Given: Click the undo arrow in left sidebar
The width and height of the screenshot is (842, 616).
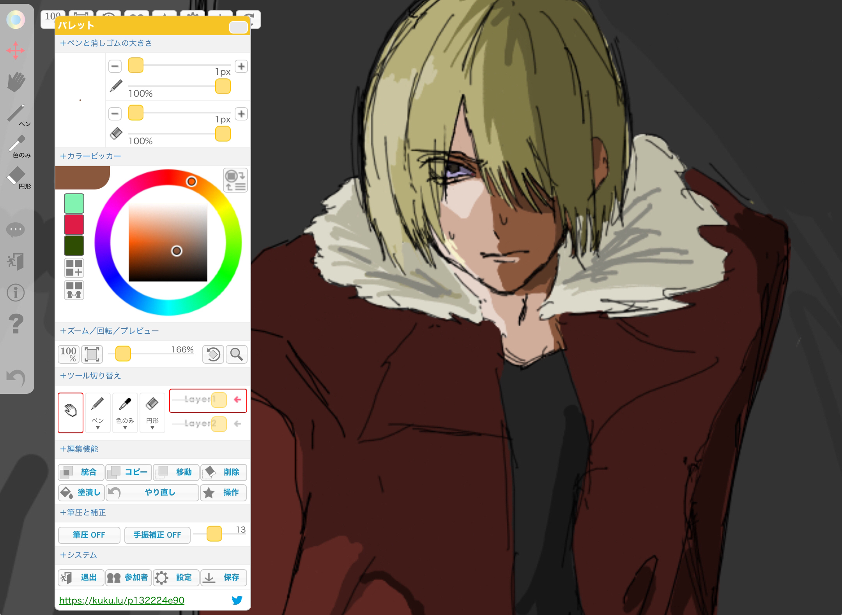Looking at the screenshot, I should [16, 377].
